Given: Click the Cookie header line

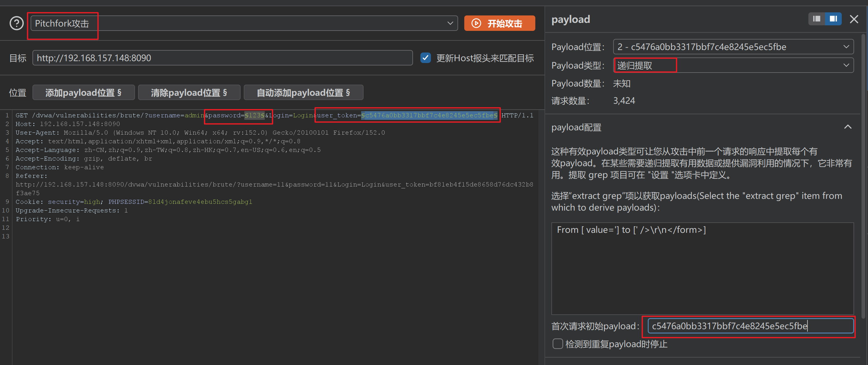Looking at the screenshot, I should pyautogui.click(x=134, y=202).
